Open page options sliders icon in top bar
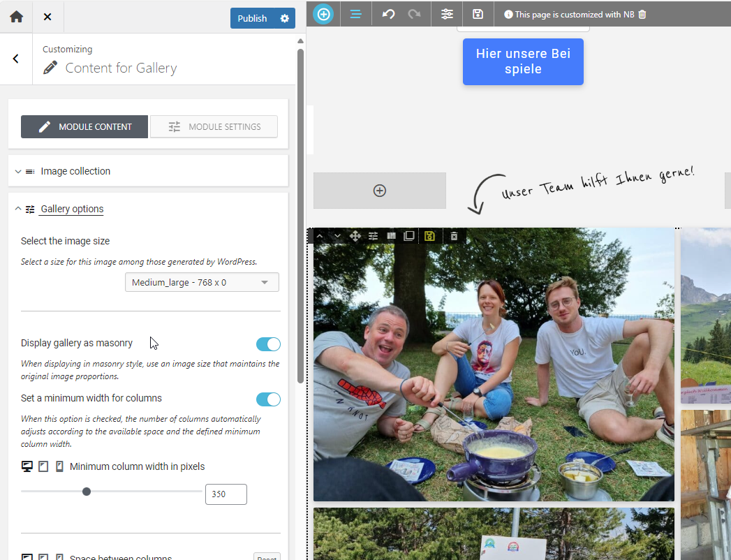Viewport: 731px width, 560px height. [447, 15]
